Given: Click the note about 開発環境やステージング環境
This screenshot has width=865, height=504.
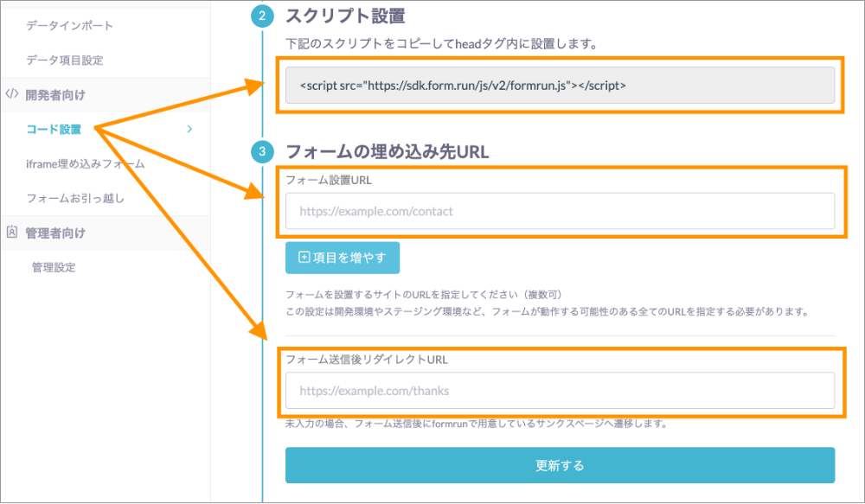Looking at the screenshot, I should point(548,311).
